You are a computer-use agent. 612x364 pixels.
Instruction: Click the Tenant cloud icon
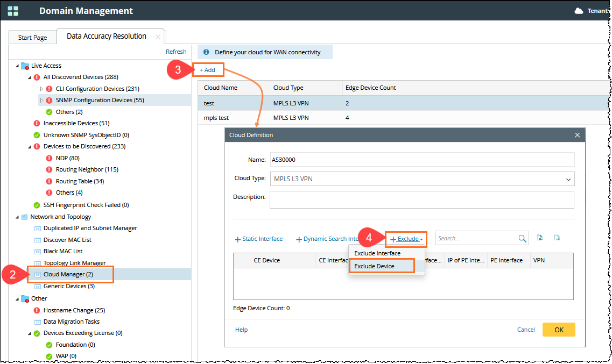click(579, 11)
